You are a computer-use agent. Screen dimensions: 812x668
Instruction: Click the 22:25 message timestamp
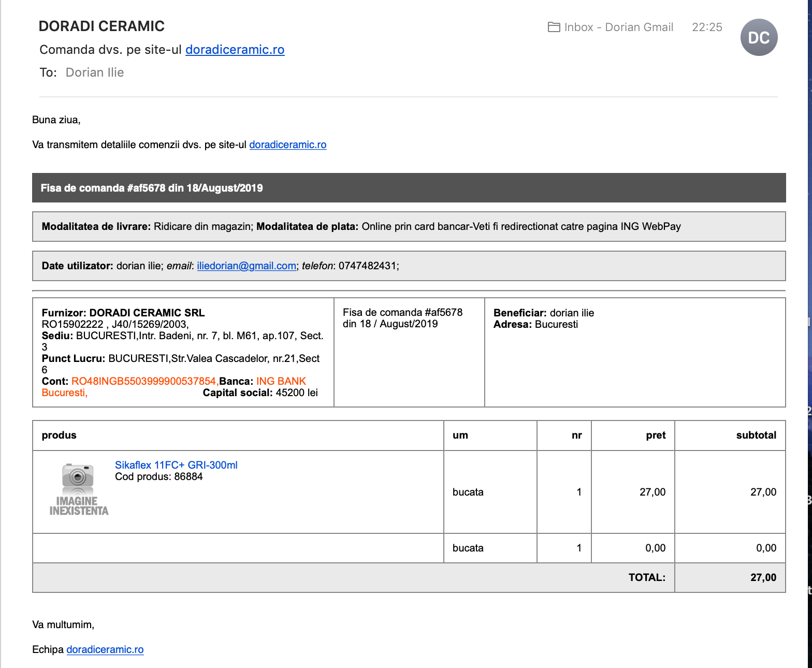click(x=707, y=27)
